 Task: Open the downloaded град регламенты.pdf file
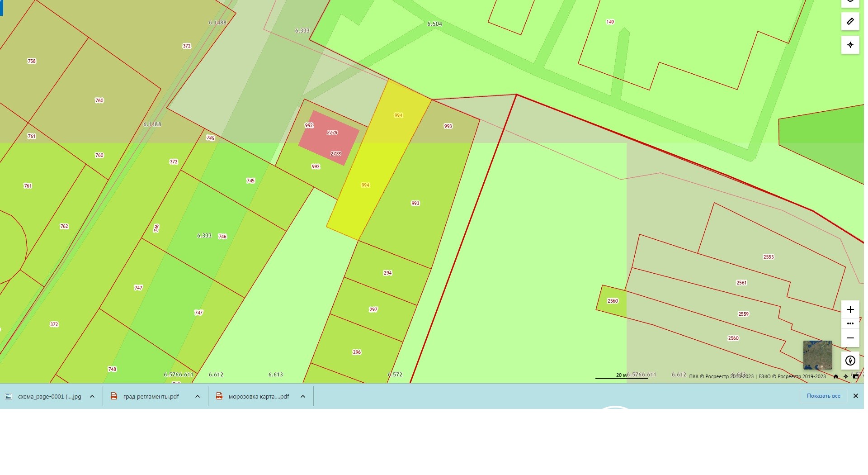pyautogui.click(x=151, y=396)
